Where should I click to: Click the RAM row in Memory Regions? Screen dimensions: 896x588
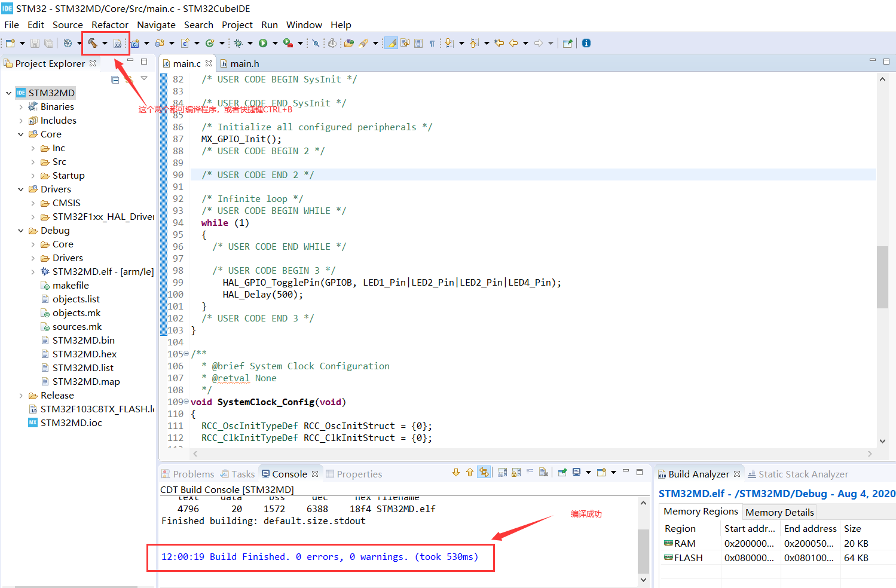777,543
